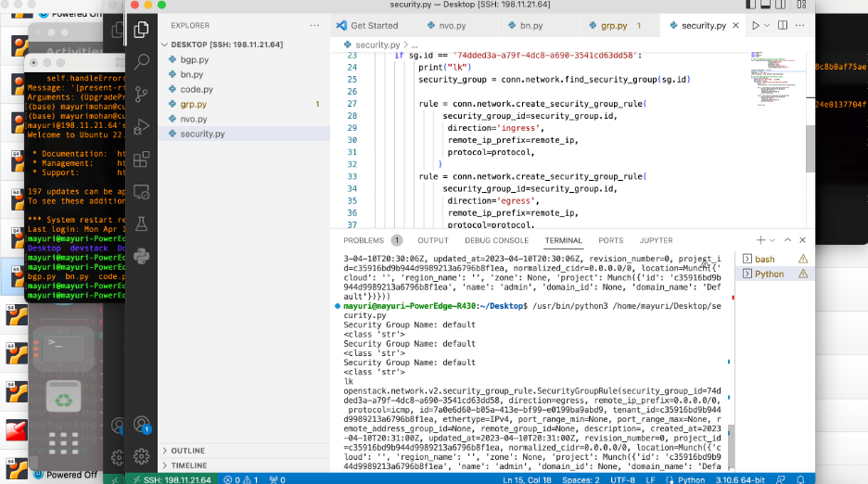The width and height of the screenshot is (868, 484).
Task: Click Ln 15, Col 18 cursor position
Action: (x=527, y=479)
